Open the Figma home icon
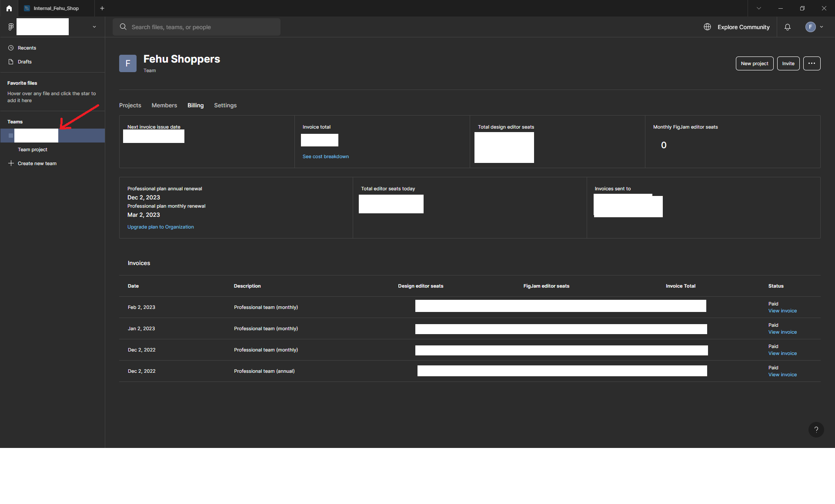The image size is (835, 504). 9,8
